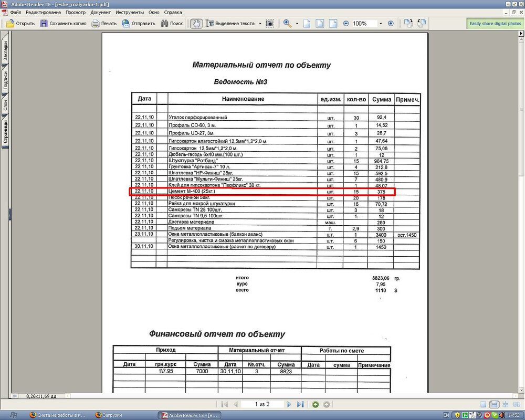This screenshot has height=420, width=525.
Task: Select the Hand tool
Action: coord(196,24)
